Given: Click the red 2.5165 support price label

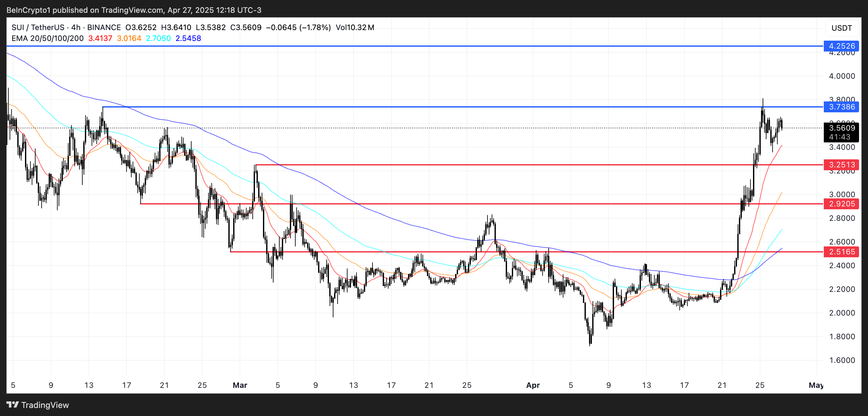Looking at the screenshot, I should pyautogui.click(x=841, y=252).
